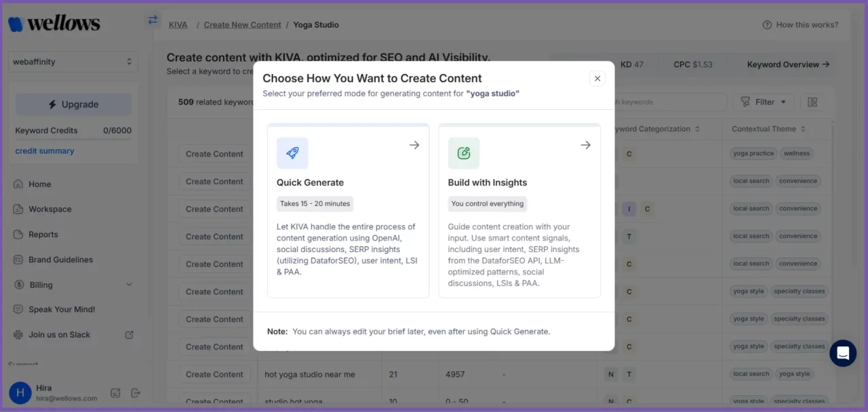Open the Filter dropdown
This screenshot has width=868, height=412.
pos(764,102)
